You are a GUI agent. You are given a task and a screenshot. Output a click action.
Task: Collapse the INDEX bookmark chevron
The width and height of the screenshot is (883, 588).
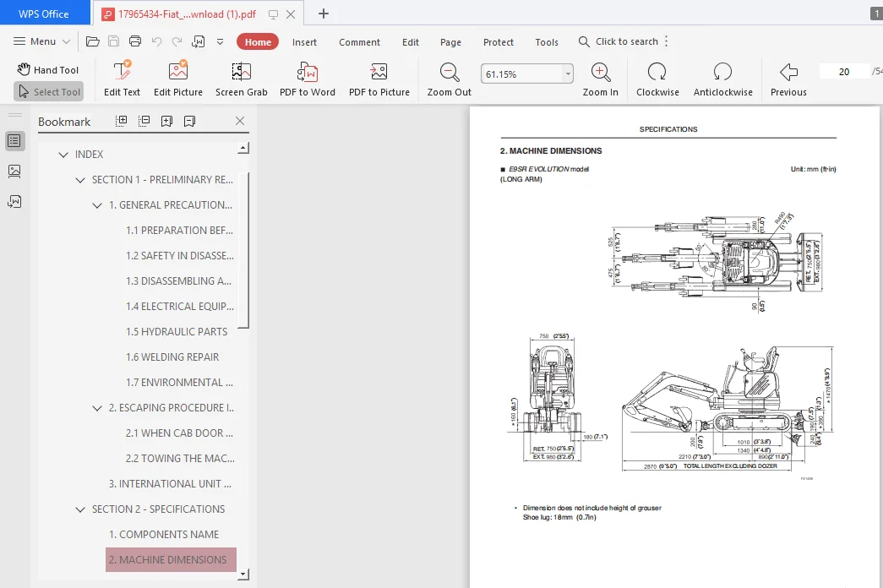tap(63, 155)
